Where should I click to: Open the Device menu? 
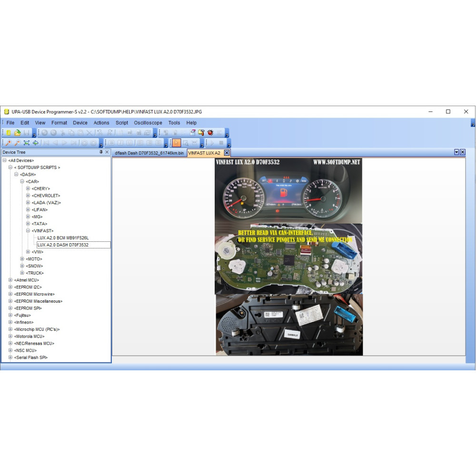click(80, 123)
